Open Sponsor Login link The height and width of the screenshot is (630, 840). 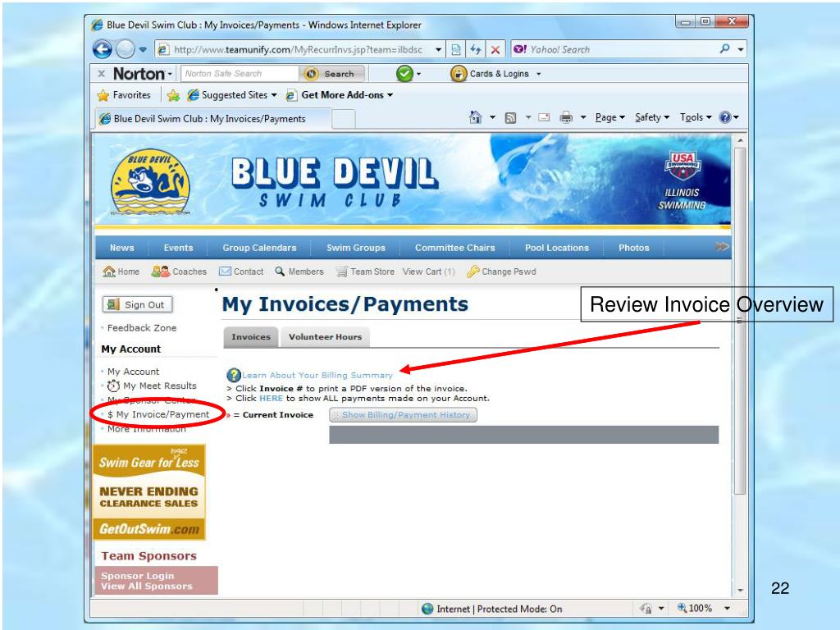tap(138, 576)
